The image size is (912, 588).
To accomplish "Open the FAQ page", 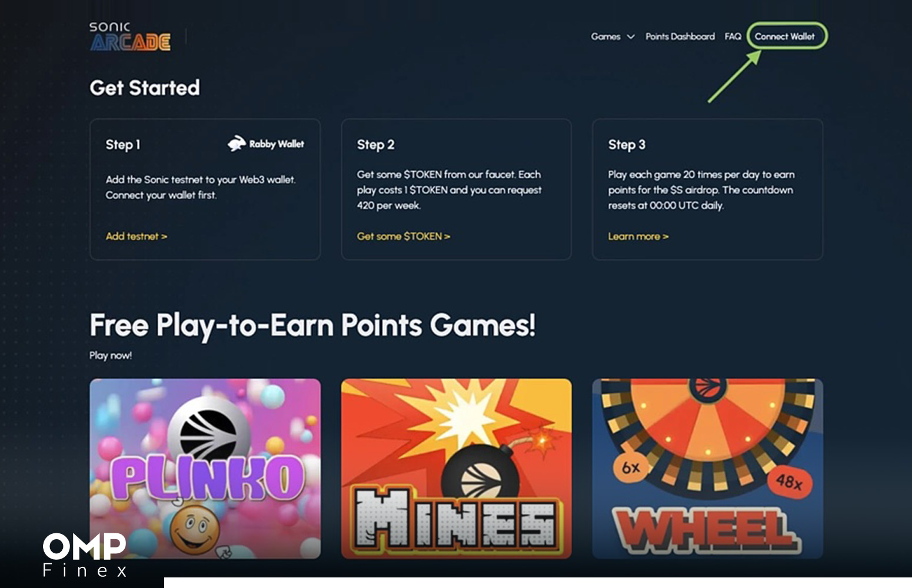I will [x=733, y=36].
